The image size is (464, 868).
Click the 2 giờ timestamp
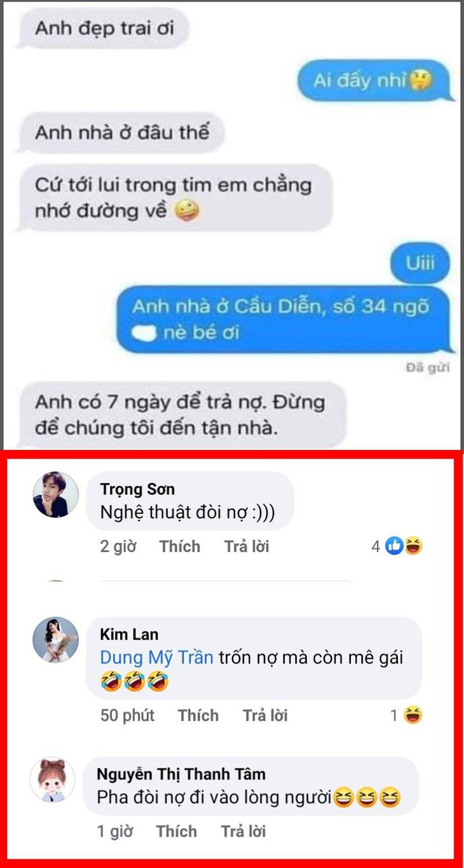point(118,546)
